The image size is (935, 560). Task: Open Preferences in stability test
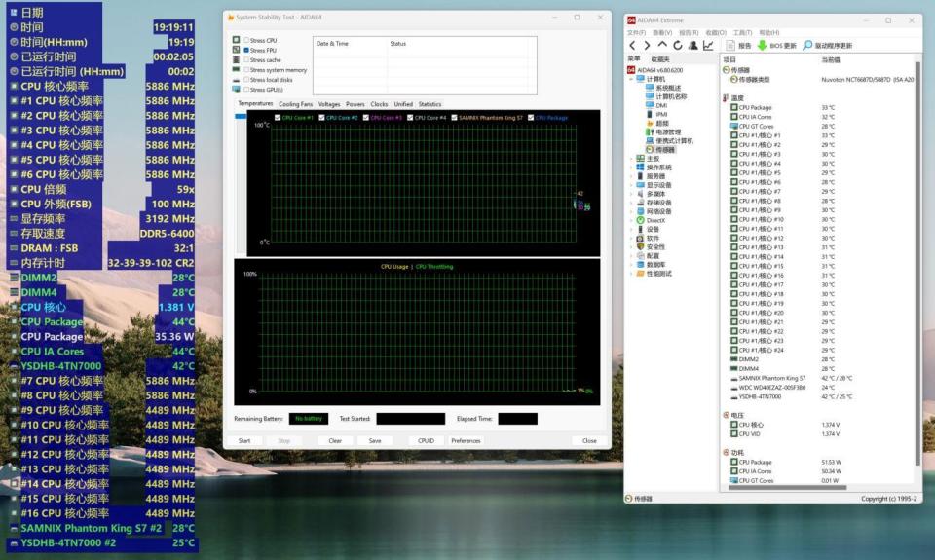(x=466, y=441)
